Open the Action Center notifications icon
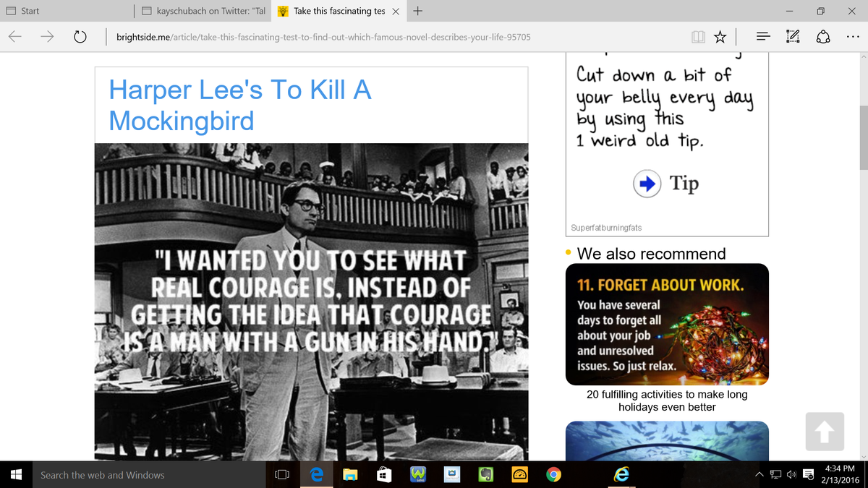868x488 pixels. 809,475
